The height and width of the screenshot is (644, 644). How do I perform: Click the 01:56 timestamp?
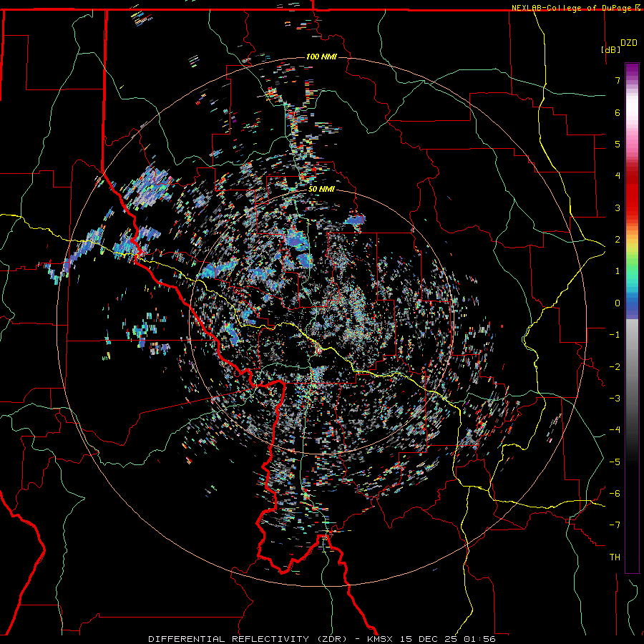tap(479, 639)
